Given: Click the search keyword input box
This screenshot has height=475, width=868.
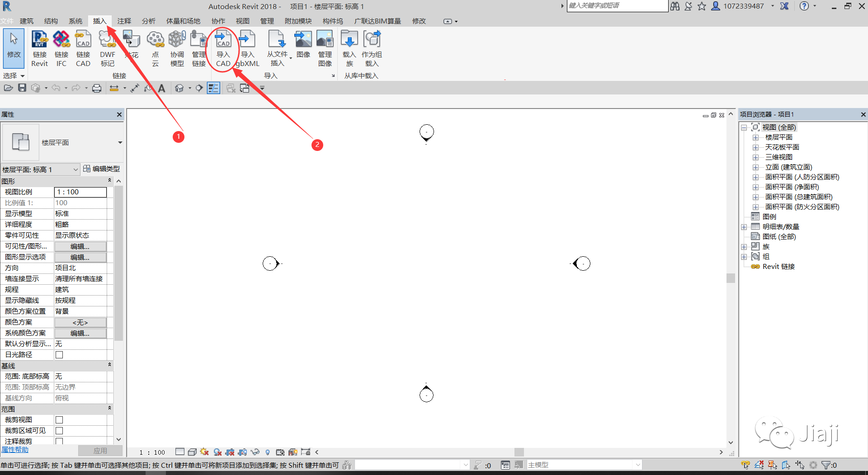Looking at the screenshot, I should click(617, 6).
